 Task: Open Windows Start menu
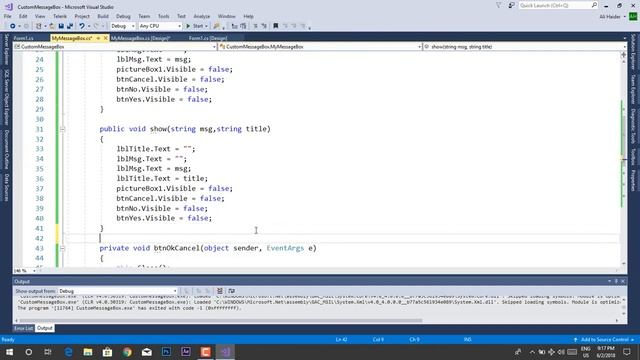point(9,352)
